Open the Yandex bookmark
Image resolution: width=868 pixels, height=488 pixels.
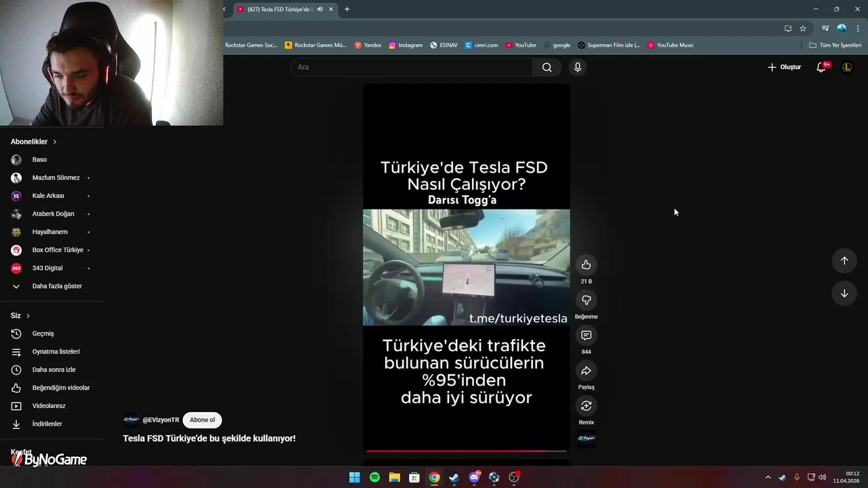click(x=368, y=45)
